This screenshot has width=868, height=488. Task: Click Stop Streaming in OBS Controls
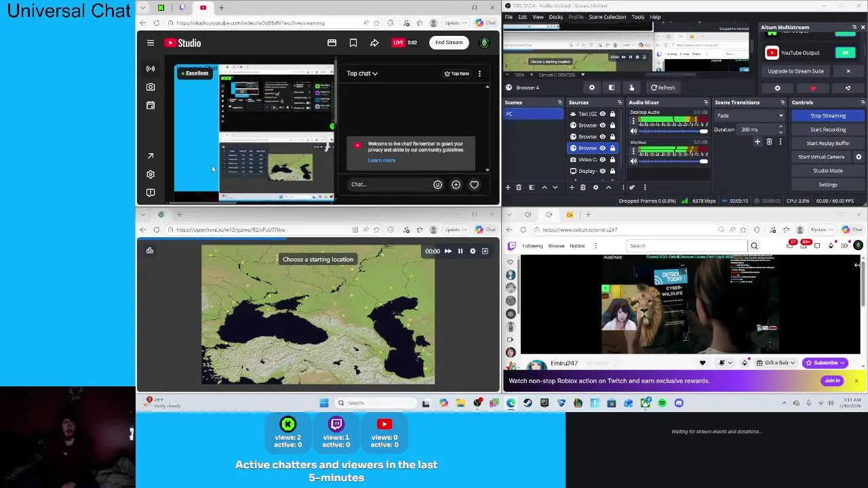828,116
